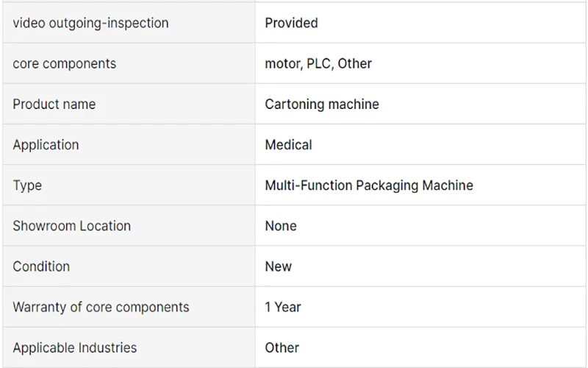Click the 'Product name' label

pyautogui.click(x=54, y=104)
